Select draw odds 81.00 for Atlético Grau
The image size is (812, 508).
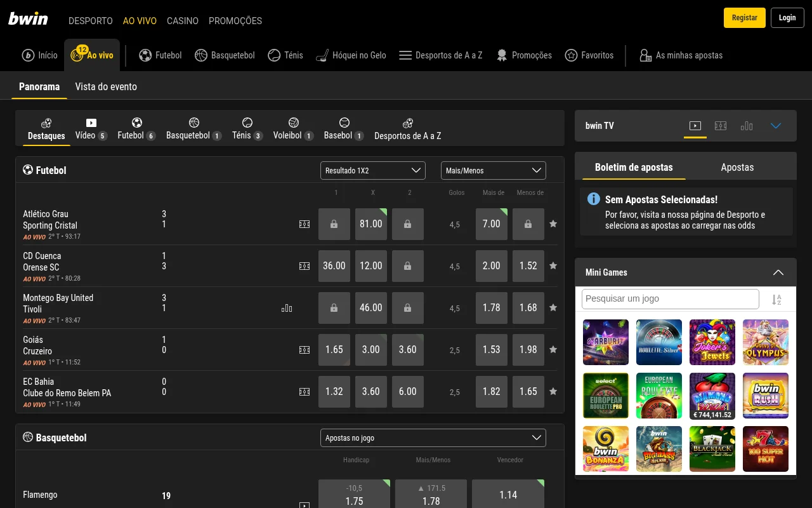tap(371, 224)
